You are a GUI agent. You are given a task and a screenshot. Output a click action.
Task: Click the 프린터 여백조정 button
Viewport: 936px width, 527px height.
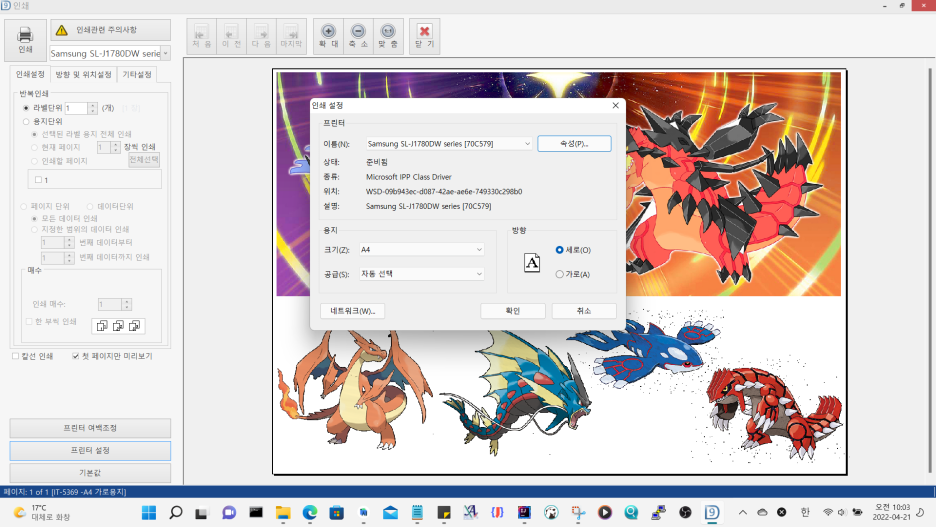click(x=90, y=428)
